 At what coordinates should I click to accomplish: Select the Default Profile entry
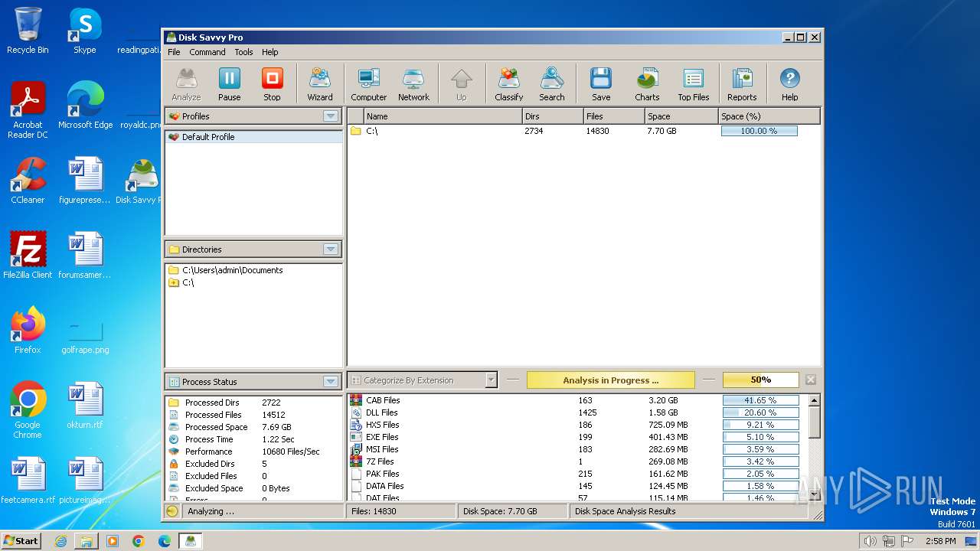253,137
